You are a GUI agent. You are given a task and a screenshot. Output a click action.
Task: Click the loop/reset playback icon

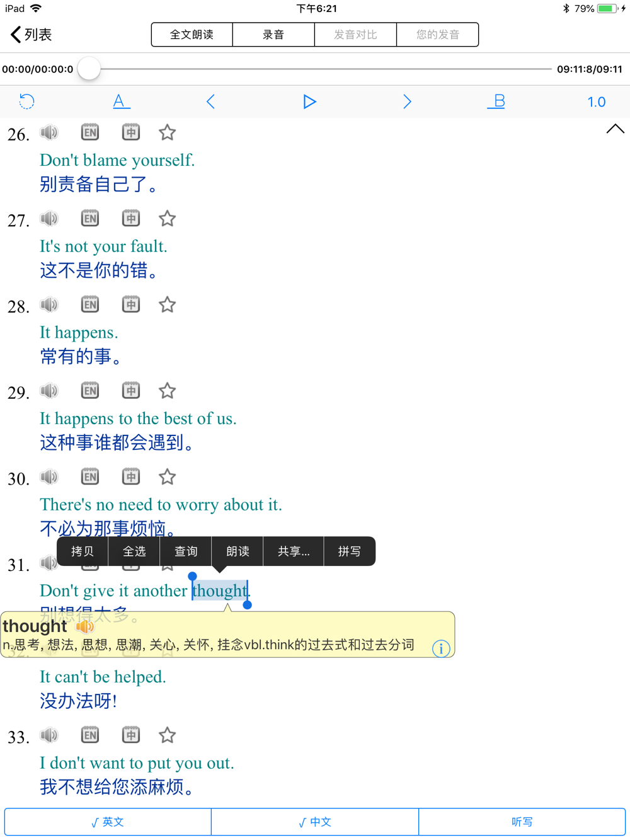(x=26, y=101)
